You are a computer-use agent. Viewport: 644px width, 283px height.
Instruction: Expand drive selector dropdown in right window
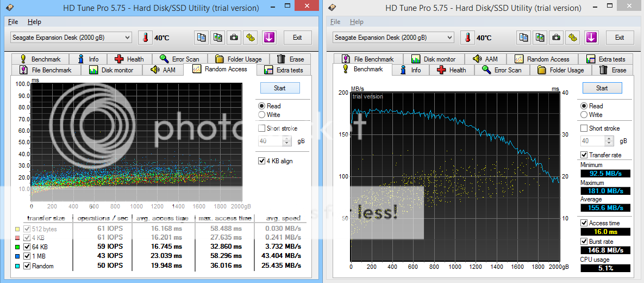point(450,38)
